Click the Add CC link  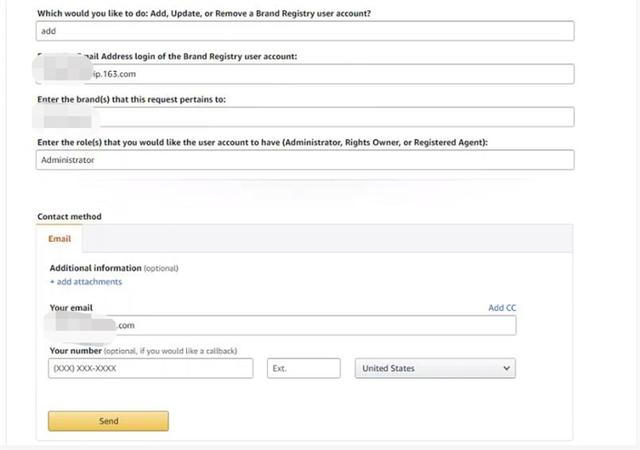tap(502, 308)
